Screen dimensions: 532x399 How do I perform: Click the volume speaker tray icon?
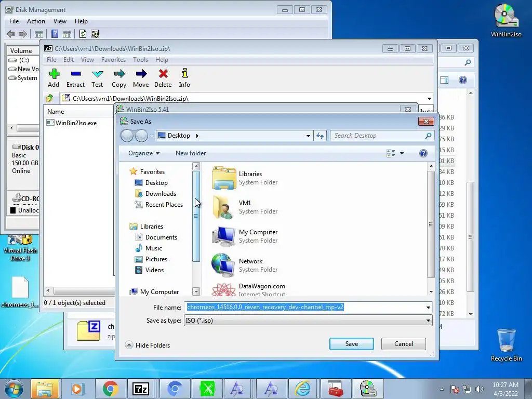click(480, 389)
